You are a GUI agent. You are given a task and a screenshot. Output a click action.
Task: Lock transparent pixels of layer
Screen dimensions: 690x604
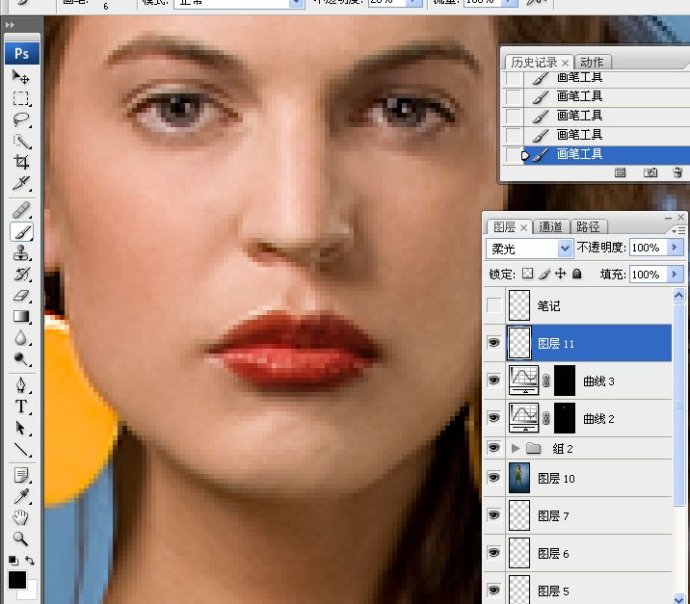[527, 274]
